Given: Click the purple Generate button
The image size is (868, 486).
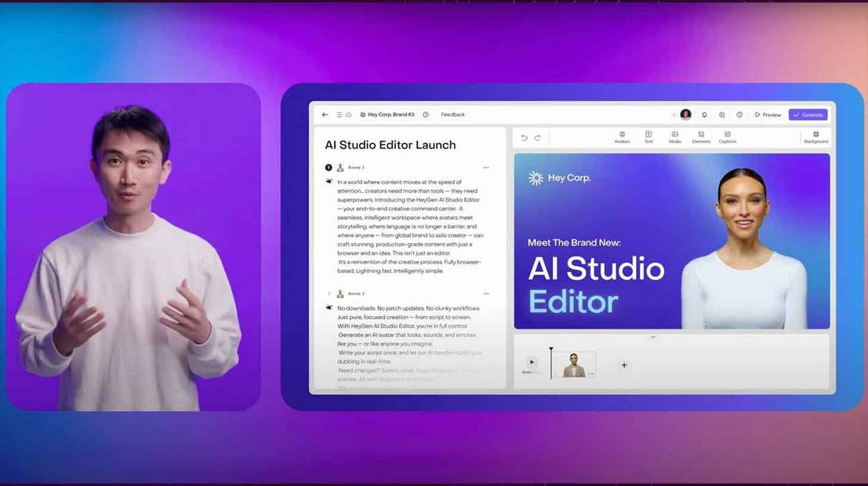Looking at the screenshot, I should coord(808,115).
